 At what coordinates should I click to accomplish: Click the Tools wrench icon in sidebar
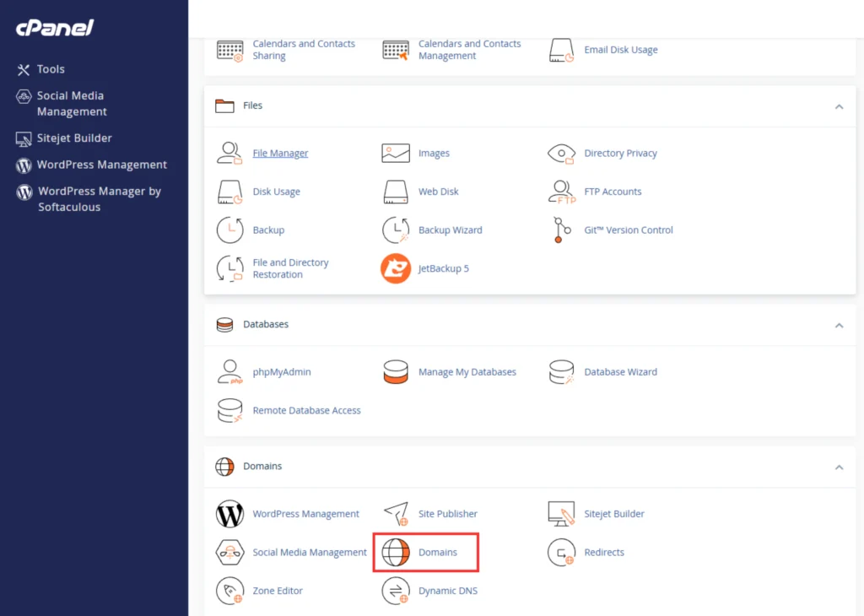click(23, 70)
